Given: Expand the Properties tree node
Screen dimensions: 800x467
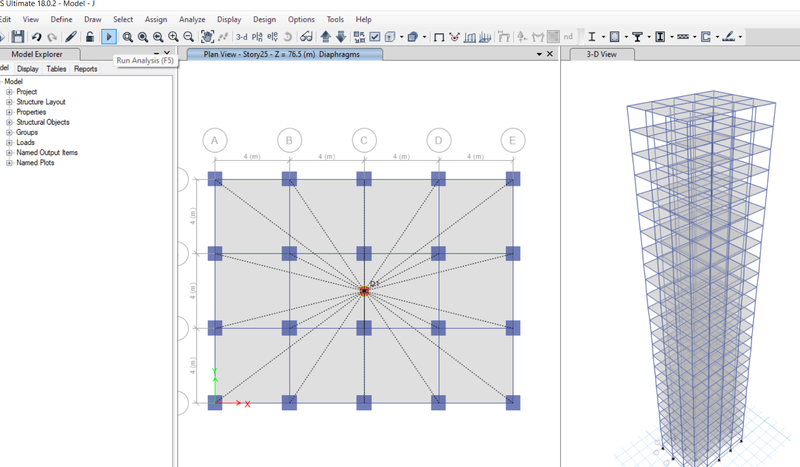Looking at the screenshot, I should tap(9, 112).
